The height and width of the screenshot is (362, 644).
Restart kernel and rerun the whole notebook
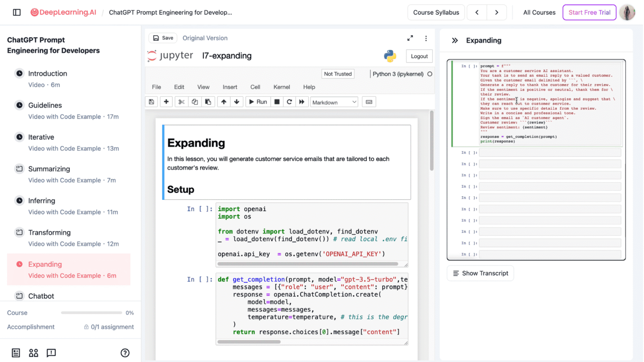click(301, 102)
